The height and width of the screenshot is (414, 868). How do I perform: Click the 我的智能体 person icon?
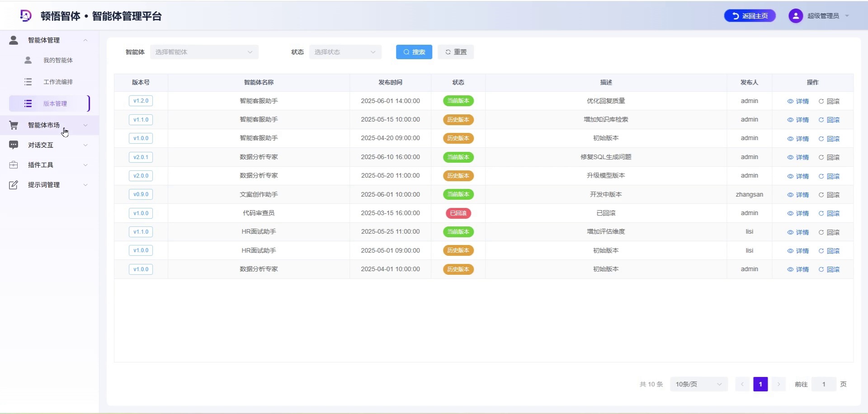click(28, 60)
